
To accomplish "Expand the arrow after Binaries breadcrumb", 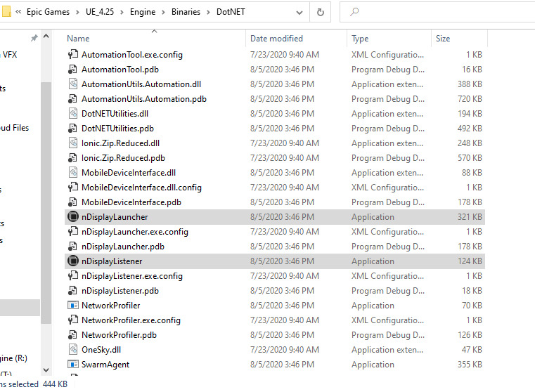I will coord(209,12).
